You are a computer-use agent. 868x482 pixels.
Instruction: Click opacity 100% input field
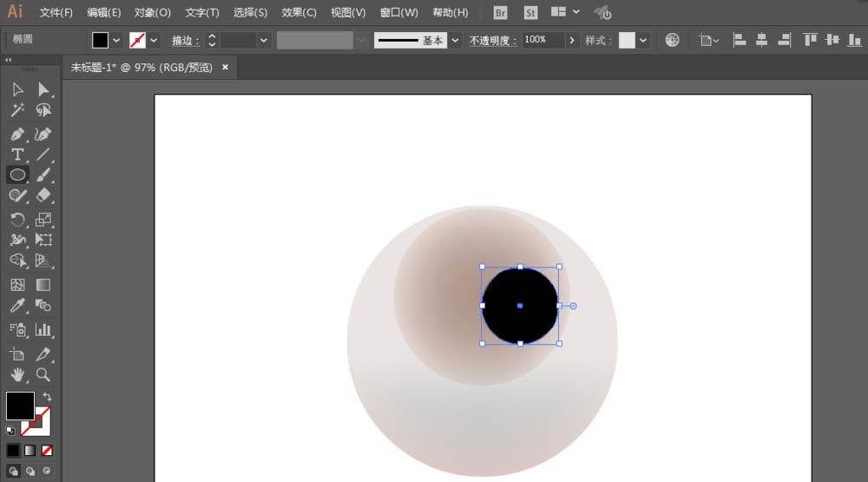(542, 40)
